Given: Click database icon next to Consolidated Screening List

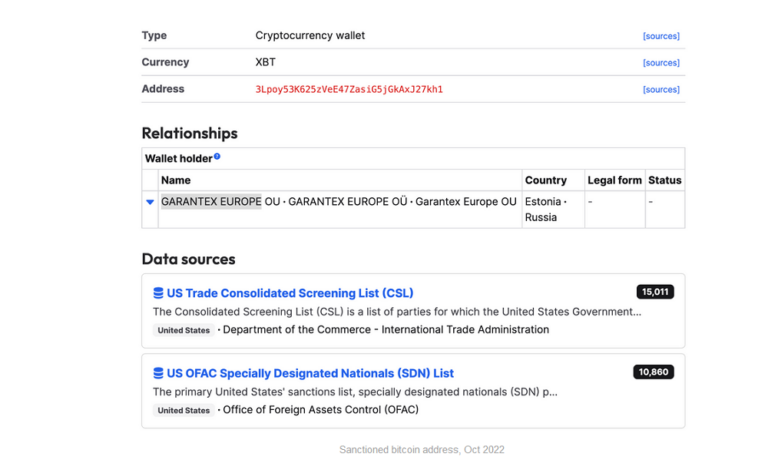Looking at the screenshot, I should pos(158,293).
